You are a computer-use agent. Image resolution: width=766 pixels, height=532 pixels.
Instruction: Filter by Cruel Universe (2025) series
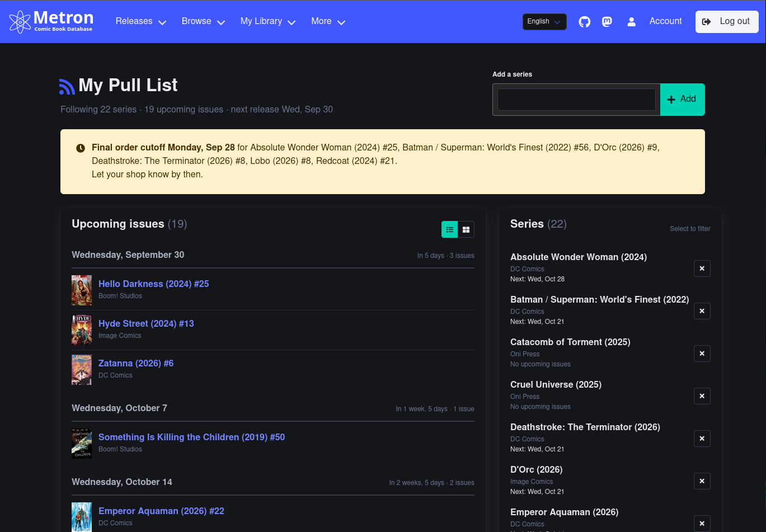(x=556, y=384)
